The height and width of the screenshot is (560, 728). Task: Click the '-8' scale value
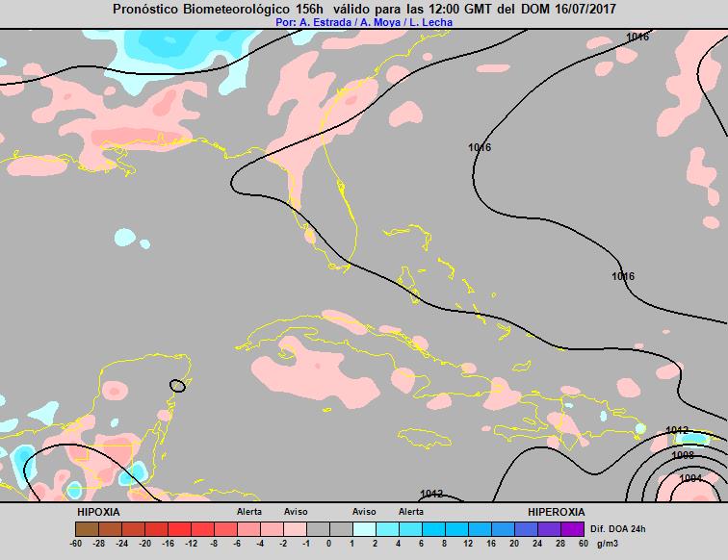[x=214, y=544]
